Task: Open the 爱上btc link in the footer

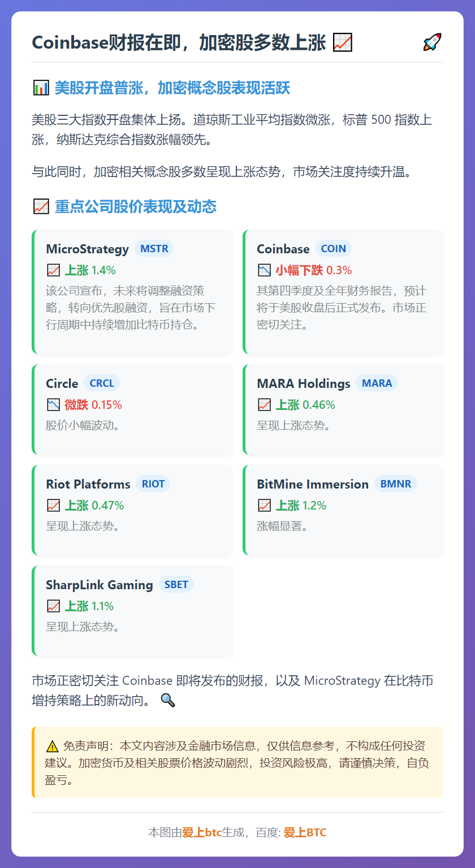Action: pyautogui.click(x=202, y=832)
